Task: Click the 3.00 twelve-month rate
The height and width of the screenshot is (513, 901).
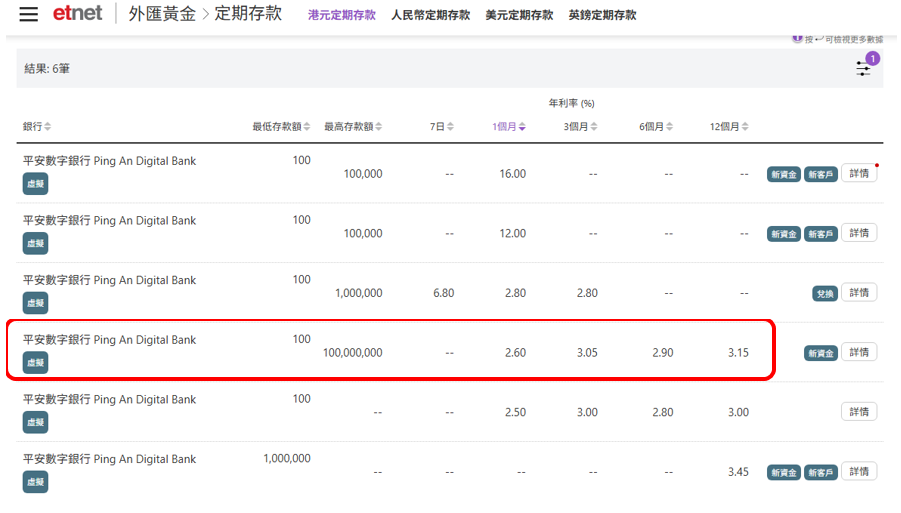Action: tap(738, 412)
